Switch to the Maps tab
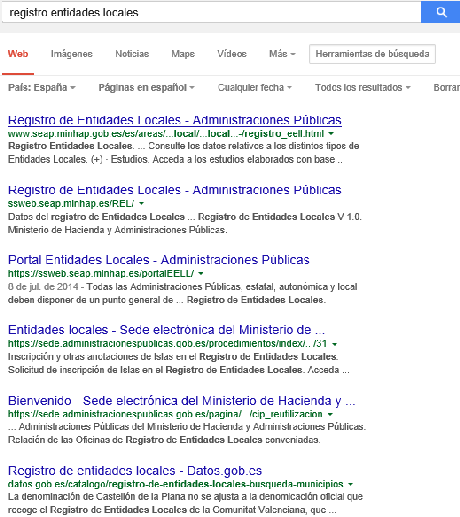 click(x=183, y=54)
